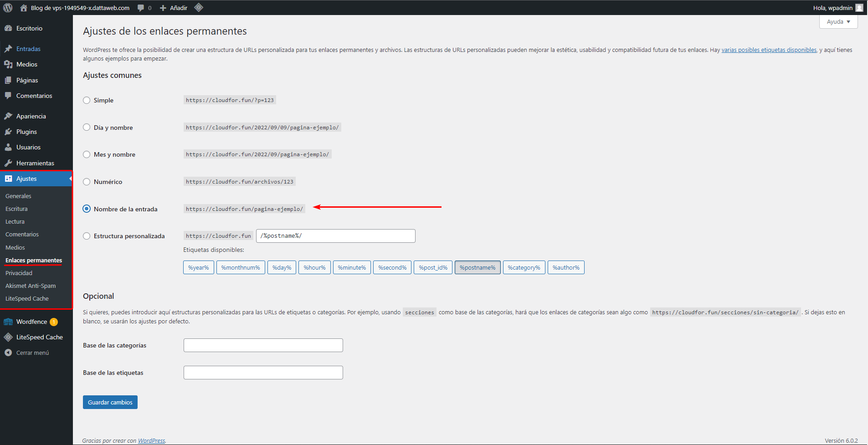This screenshot has width=868, height=445.
Task: Open LiteSpeed Cache submenu under Ajustes
Action: (27, 298)
